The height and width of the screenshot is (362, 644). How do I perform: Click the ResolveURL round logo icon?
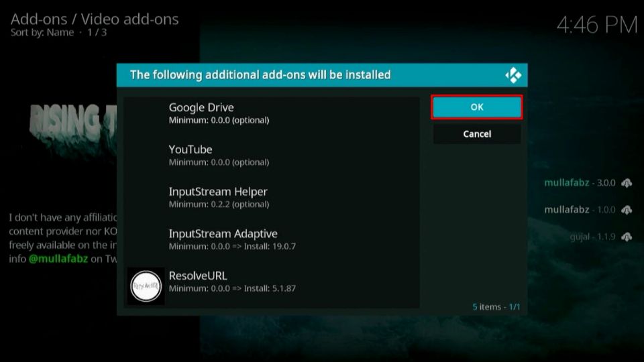tap(146, 286)
